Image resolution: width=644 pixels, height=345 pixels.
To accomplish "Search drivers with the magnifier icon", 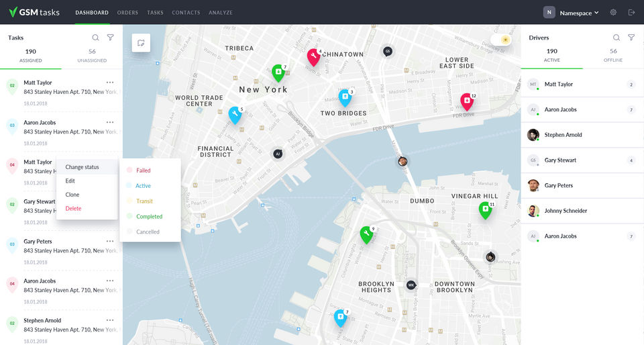I will coord(616,38).
